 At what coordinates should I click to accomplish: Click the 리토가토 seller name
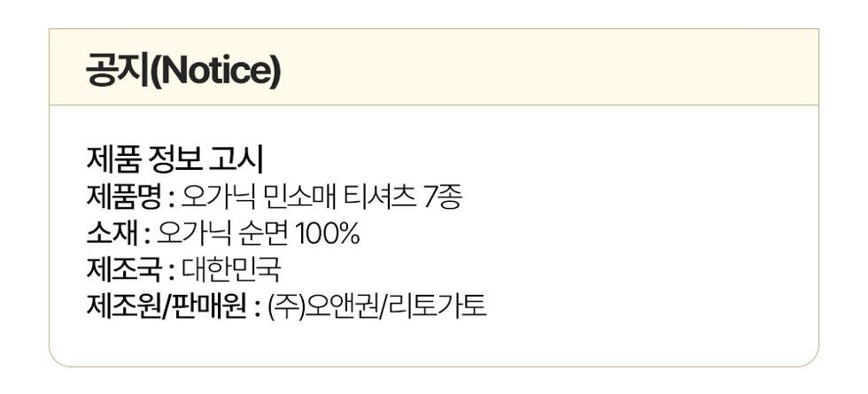(x=438, y=307)
